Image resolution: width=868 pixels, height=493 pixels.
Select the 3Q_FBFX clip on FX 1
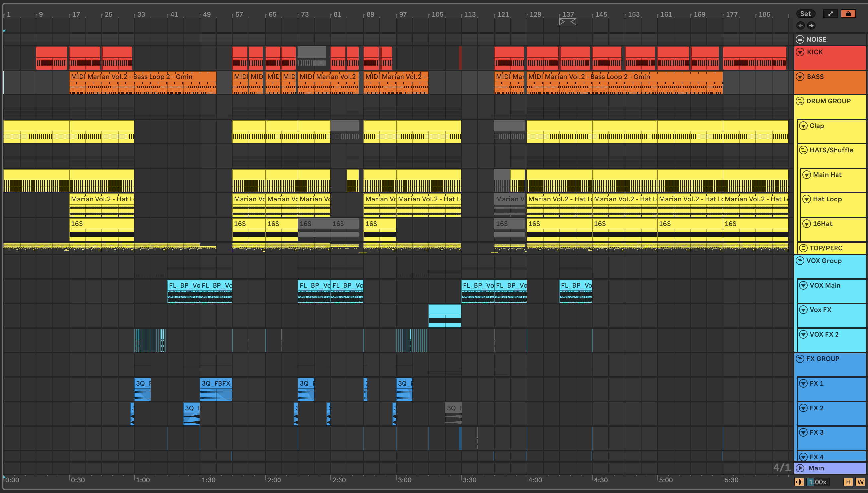pos(216,389)
